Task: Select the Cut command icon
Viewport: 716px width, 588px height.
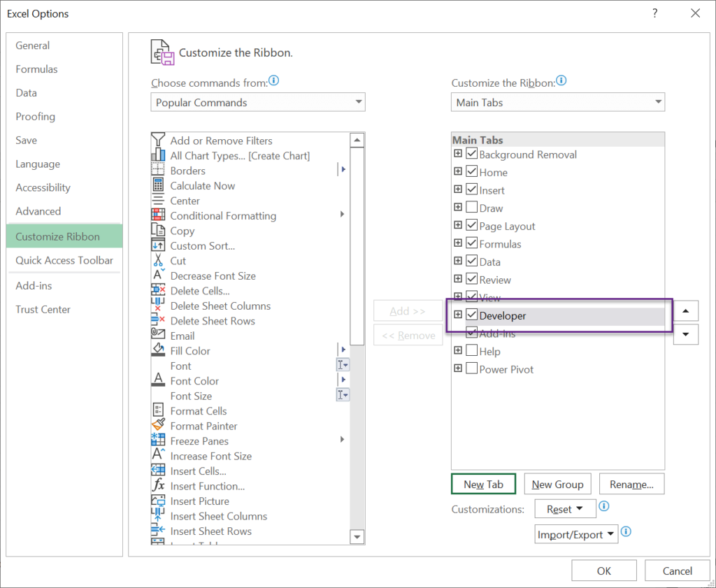Action: tap(159, 261)
